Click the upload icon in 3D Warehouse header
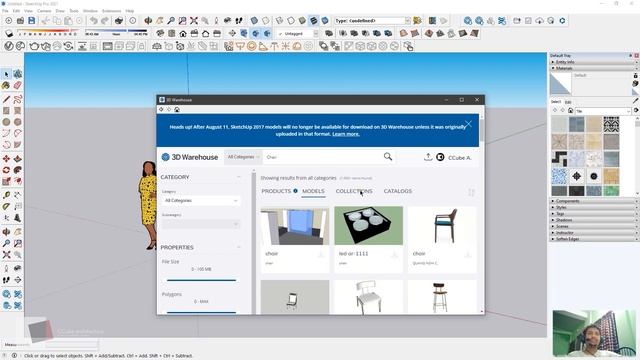 (x=428, y=157)
